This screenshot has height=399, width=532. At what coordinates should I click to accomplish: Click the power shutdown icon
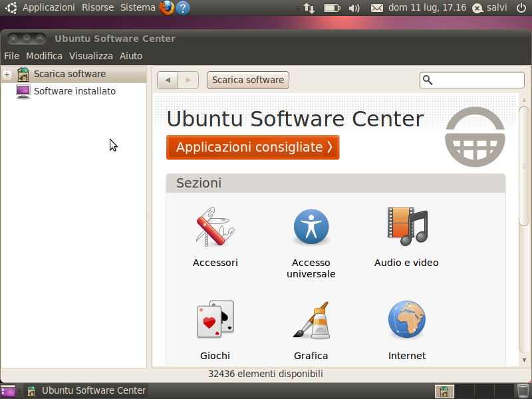[x=521, y=7]
